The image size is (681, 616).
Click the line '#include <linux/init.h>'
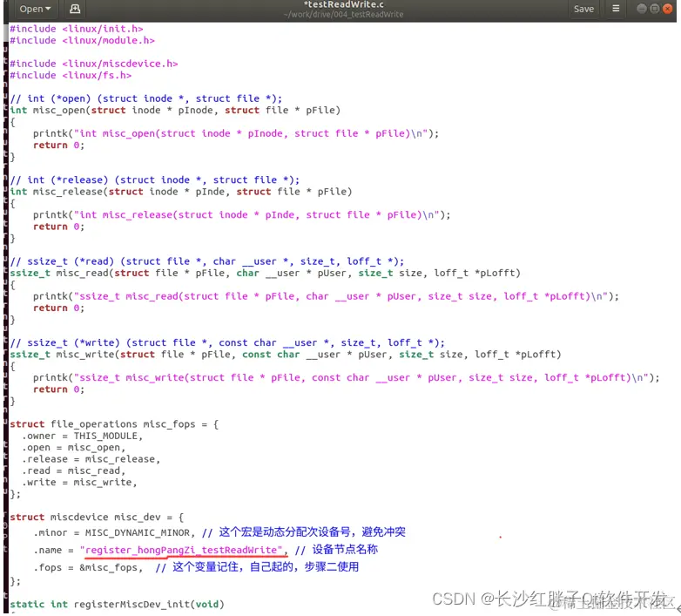click(77, 29)
